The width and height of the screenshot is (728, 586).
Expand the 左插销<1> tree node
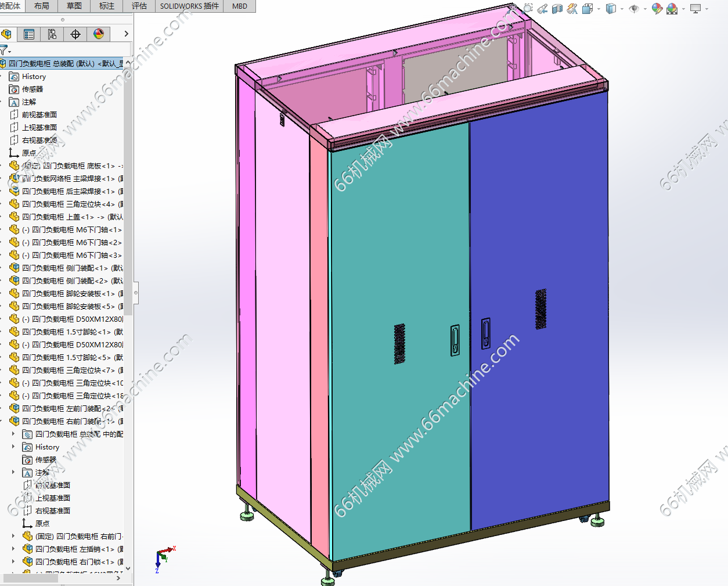[13, 549]
